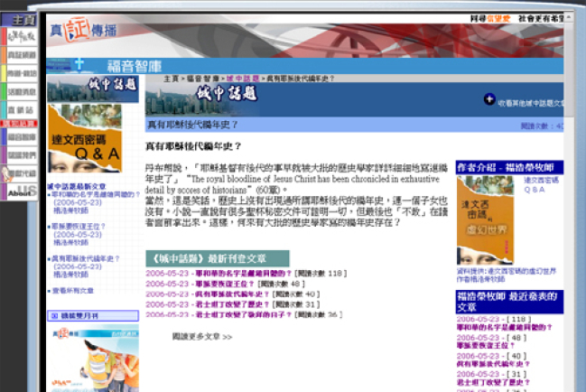Open the 主頁 tab in the sidebar
Image resolution: width=586 pixels, height=392 pixels.
pos(22,19)
